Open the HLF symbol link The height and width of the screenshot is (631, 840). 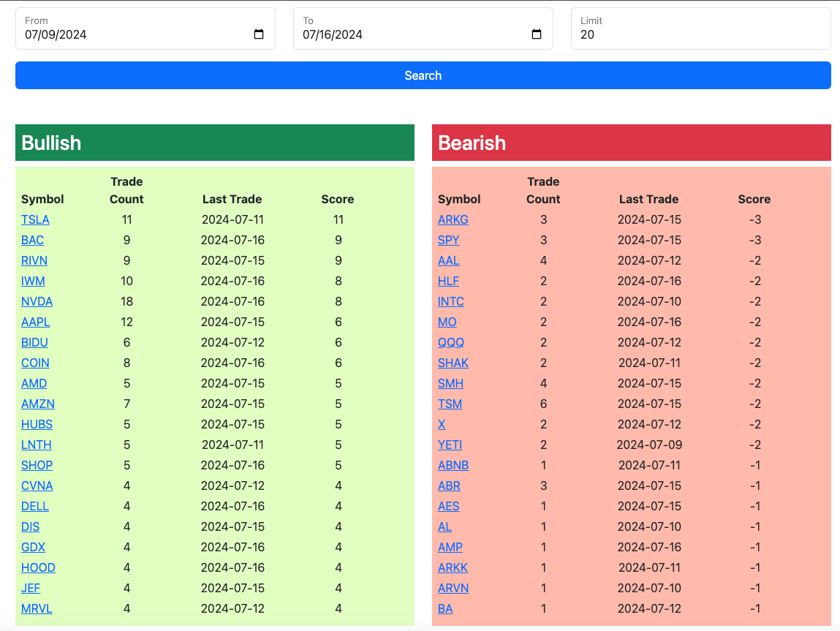[448, 282]
